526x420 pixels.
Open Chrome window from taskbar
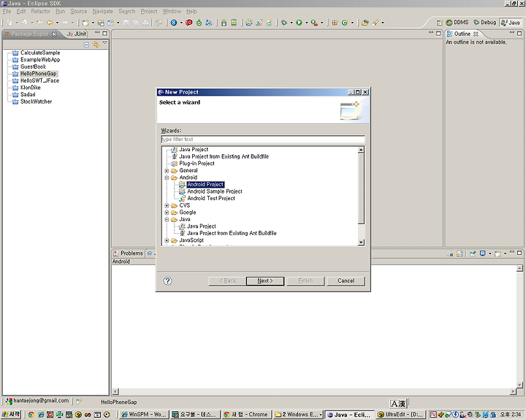tap(246, 415)
